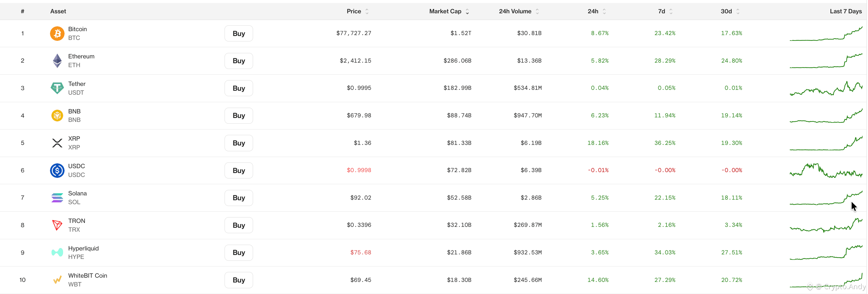Image resolution: width=868 pixels, height=294 pixels.
Task: Sort by 30d change arrows
Action: pyautogui.click(x=738, y=11)
